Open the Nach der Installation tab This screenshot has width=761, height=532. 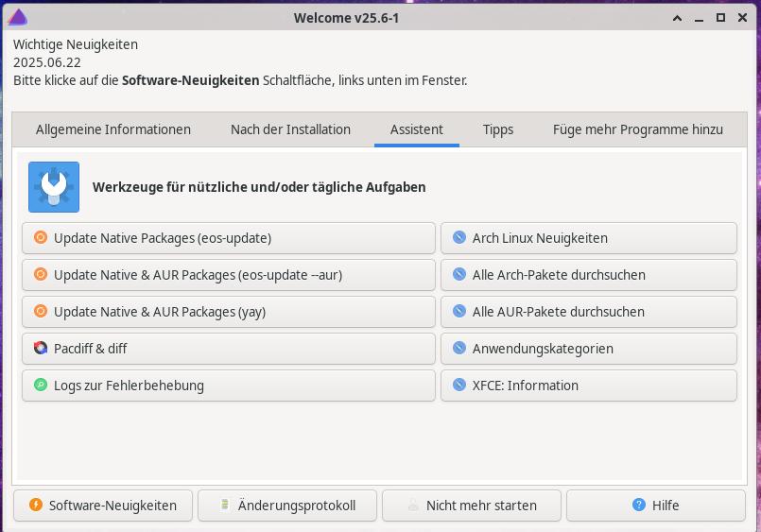pyautogui.click(x=290, y=129)
